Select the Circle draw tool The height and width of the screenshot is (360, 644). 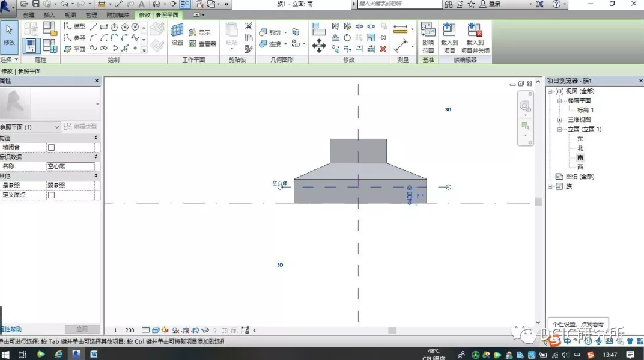[x=135, y=27]
